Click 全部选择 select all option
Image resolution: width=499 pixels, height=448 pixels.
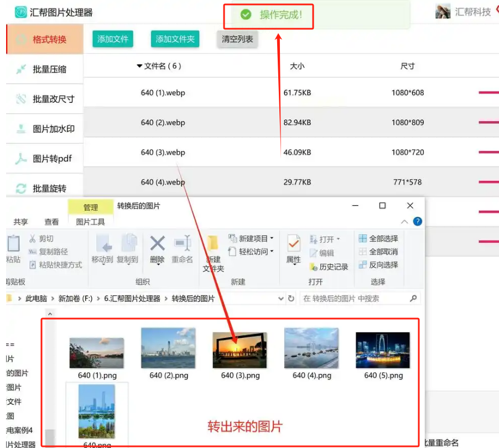(x=378, y=238)
